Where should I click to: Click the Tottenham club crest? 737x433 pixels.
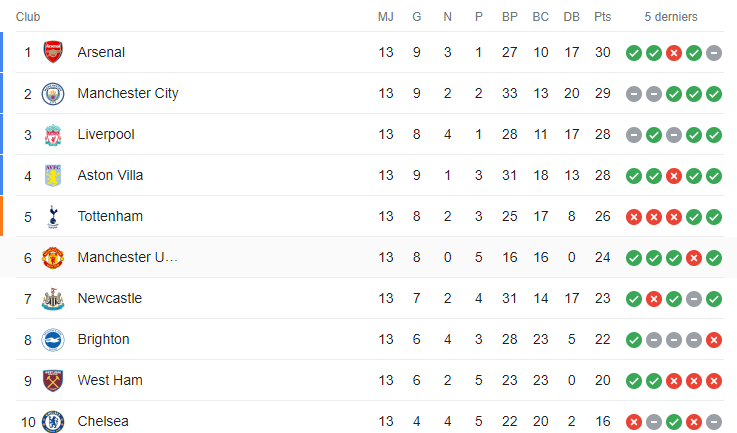[53, 217]
